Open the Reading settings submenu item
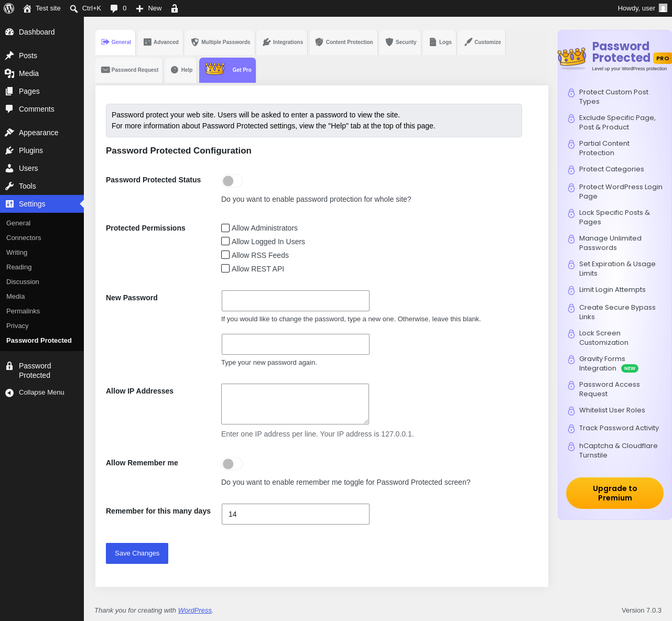This screenshot has width=672, height=621. point(19,267)
